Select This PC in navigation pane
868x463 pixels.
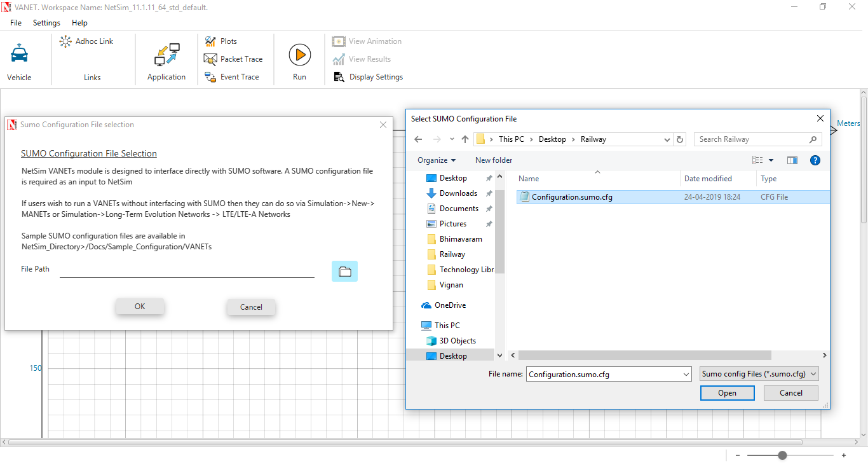click(x=440, y=326)
